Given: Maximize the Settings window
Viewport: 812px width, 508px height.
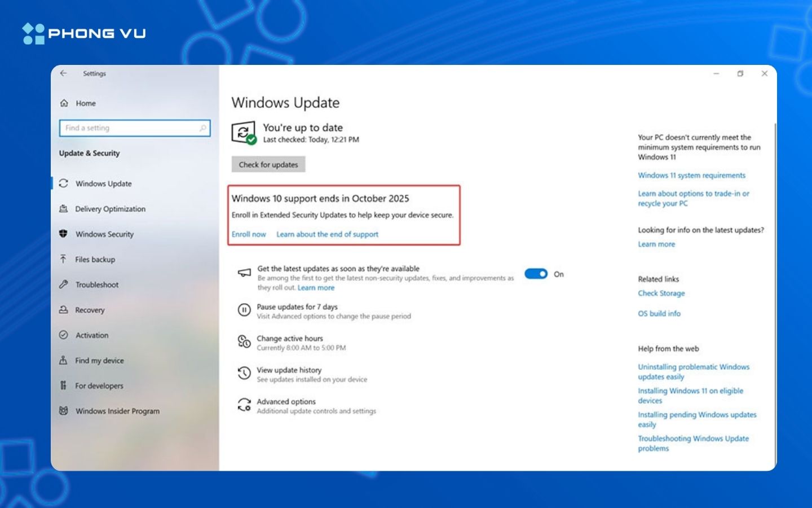Looking at the screenshot, I should pos(740,73).
